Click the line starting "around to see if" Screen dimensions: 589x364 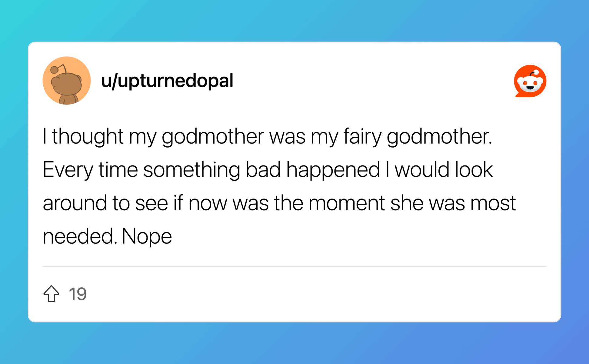[279, 203]
